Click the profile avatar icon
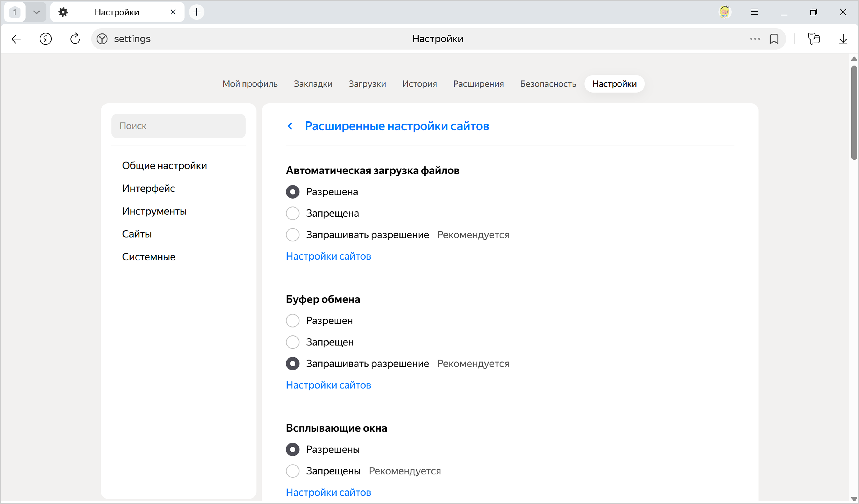Image resolution: width=859 pixels, height=504 pixels. (x=724, y=12)
